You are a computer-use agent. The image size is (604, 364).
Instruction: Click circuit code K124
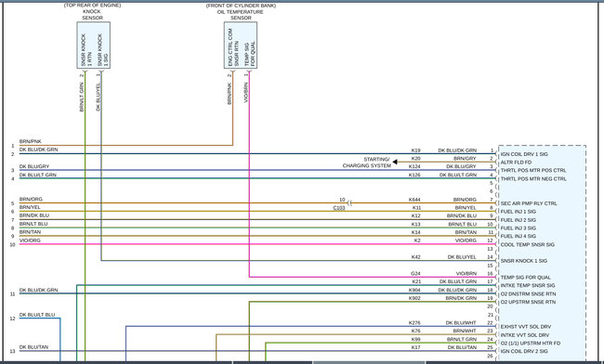pos(414,166)
